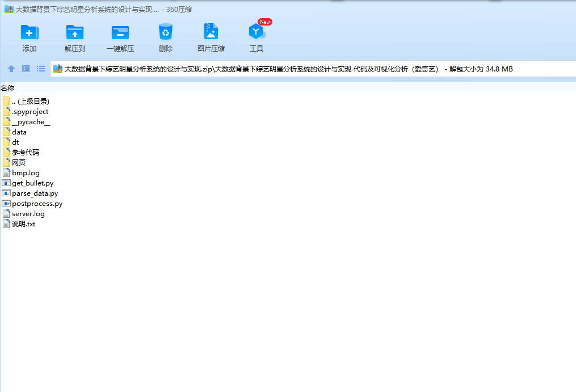Click the log file icon beside bmp.log
Image resolution: width=576 pixels, height=392 pixels.
pyautogui.click(x=6, y=172)
